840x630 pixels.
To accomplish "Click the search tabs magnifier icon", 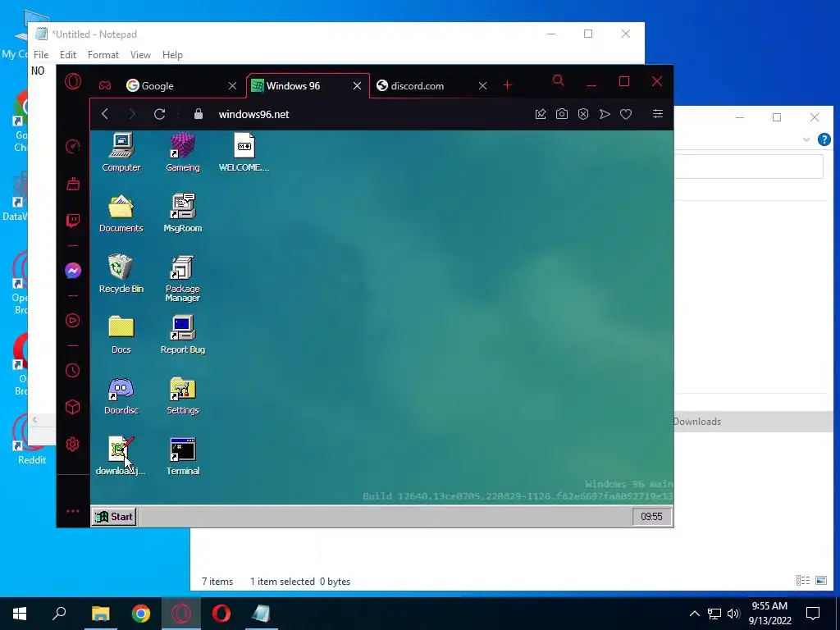I will click(558, 81).
